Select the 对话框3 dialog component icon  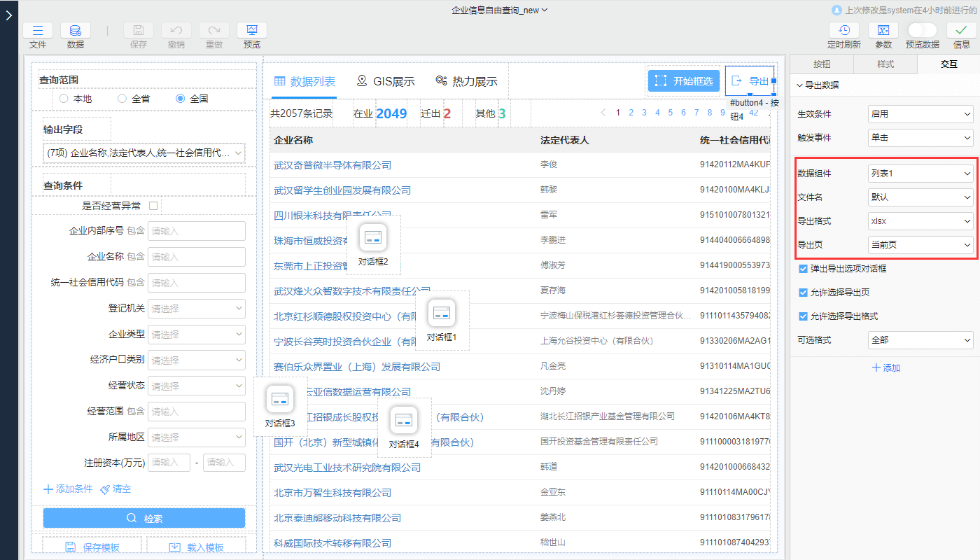pos(280,400)
